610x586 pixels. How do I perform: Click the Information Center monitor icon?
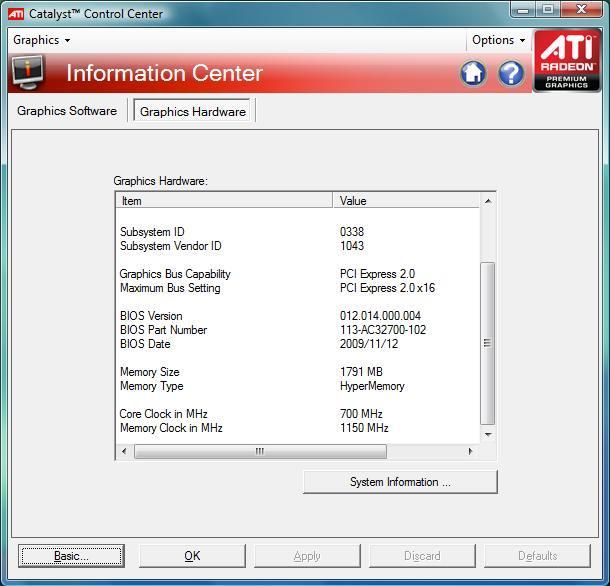tap(28, 72)
